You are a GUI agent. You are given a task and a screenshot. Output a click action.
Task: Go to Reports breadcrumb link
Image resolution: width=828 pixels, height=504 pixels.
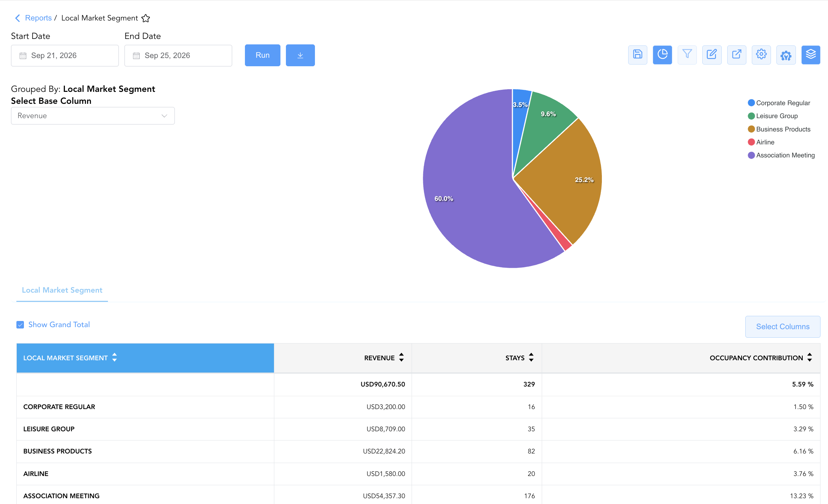click(38, 18)
